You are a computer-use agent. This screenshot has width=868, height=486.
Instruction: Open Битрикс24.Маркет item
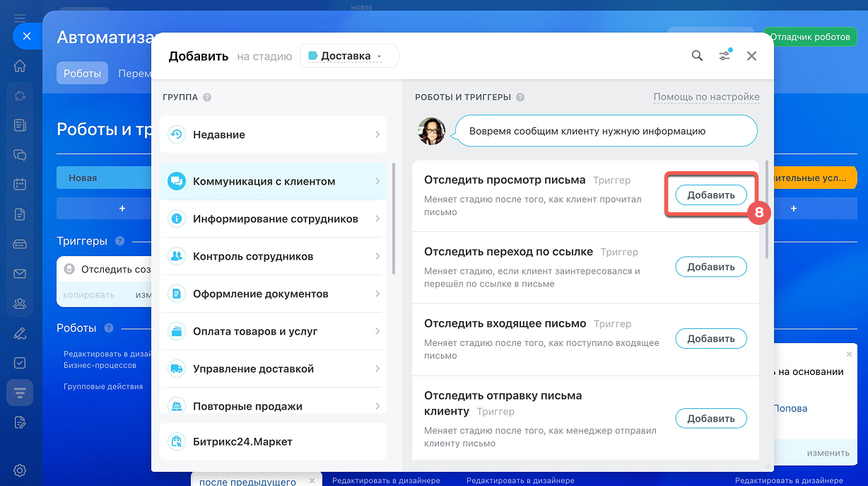273,441
